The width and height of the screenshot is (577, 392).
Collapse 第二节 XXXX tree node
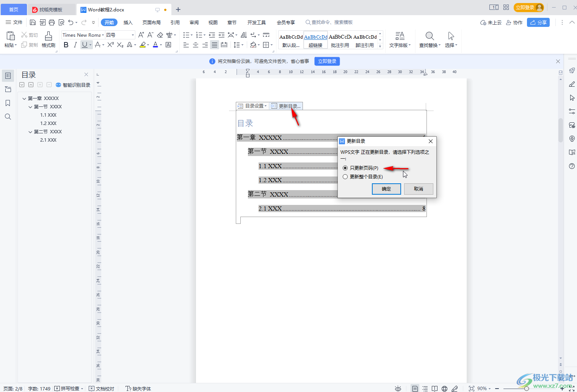tap(30, 132)
